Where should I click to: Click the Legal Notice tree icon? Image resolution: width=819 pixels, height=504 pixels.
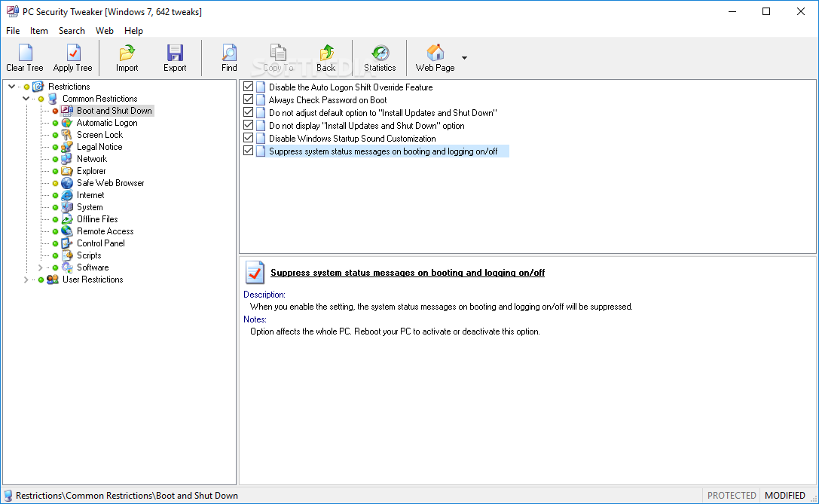[x=66, y=147]
